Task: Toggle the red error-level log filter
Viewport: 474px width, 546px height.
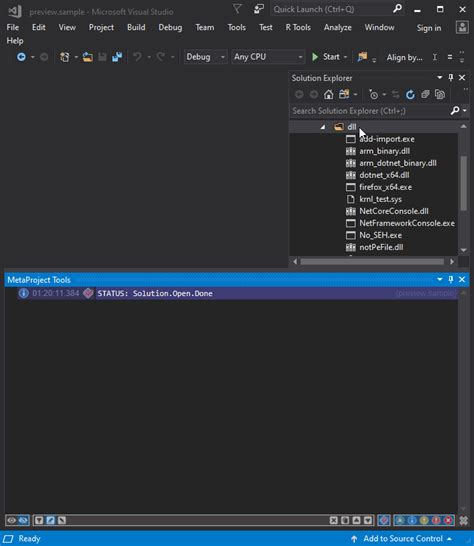Action: pos(436,520)
